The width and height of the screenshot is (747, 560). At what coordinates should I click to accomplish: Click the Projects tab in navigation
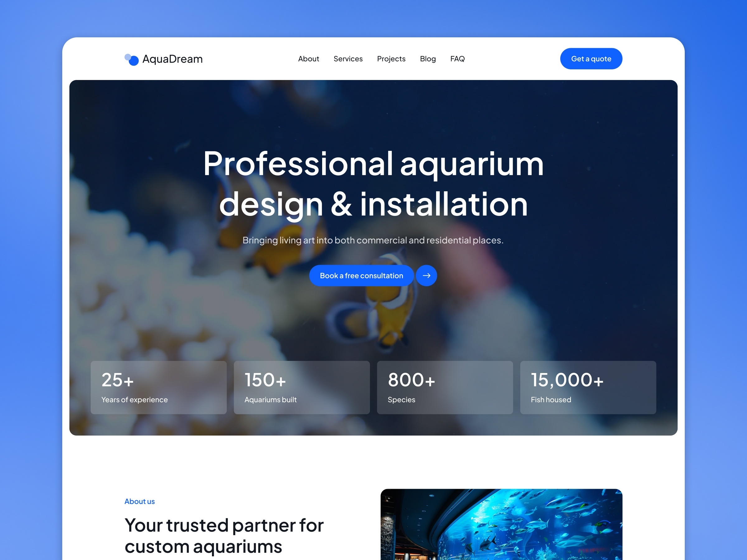[x=391, y=58]
